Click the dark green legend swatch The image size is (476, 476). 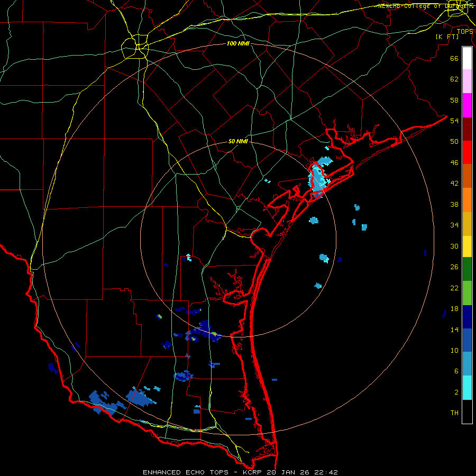[467, 269]
